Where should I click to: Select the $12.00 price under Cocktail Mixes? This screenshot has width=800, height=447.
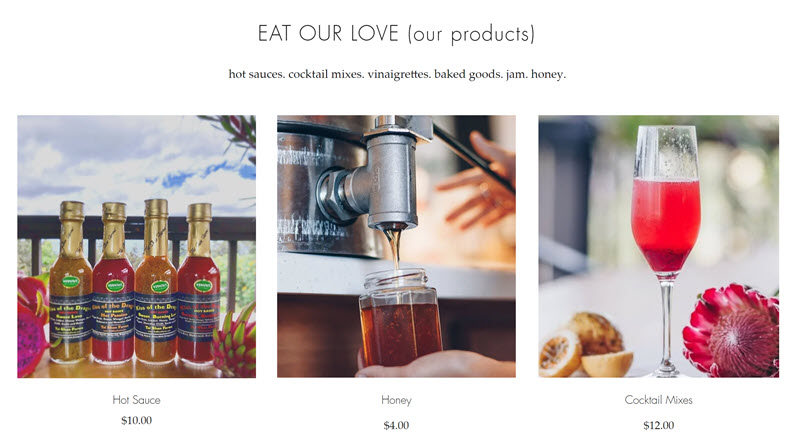pos(659,426)
